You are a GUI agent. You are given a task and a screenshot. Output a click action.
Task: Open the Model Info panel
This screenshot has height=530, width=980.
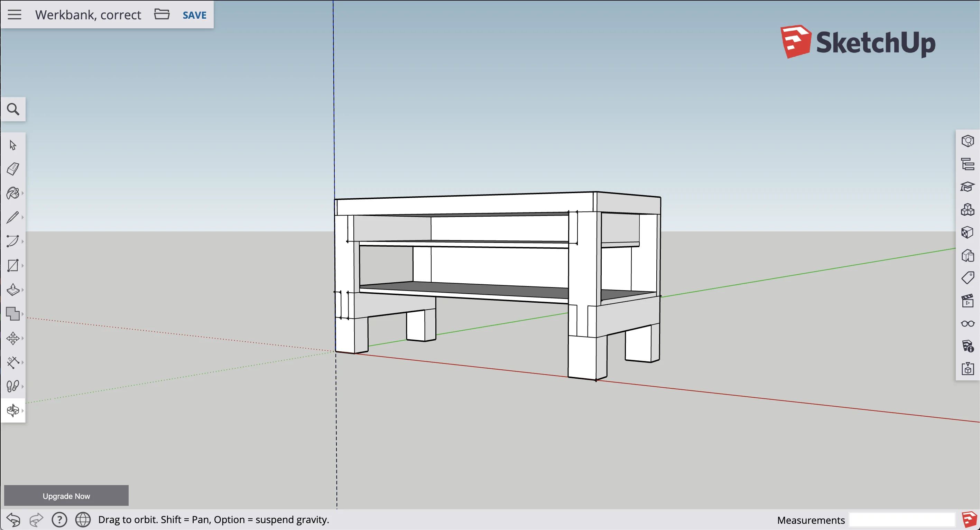(968, 346)
